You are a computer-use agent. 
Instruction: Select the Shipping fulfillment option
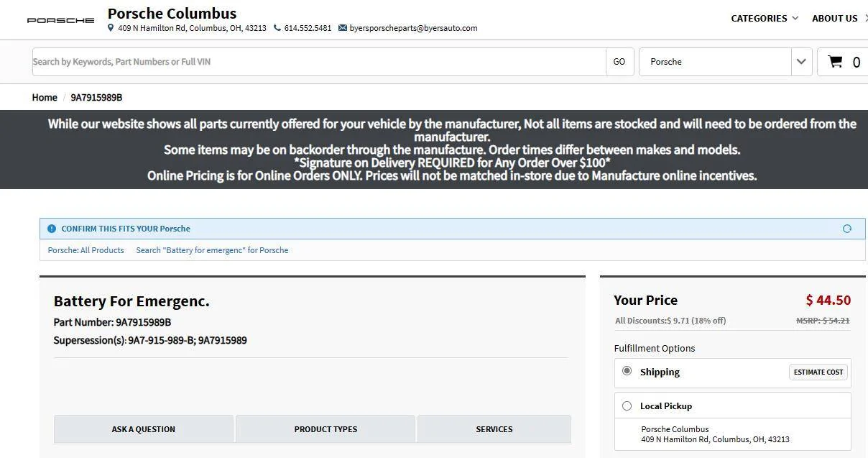(x=627, y=371)
